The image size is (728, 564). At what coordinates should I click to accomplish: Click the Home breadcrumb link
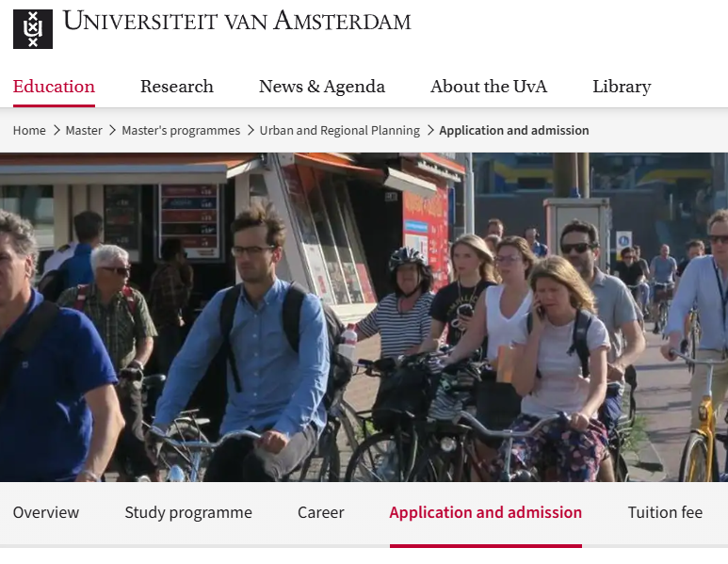pos(29,131)
